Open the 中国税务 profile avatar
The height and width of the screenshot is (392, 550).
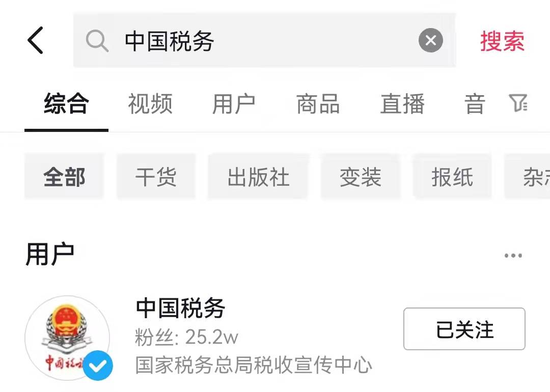click(67, 338)
